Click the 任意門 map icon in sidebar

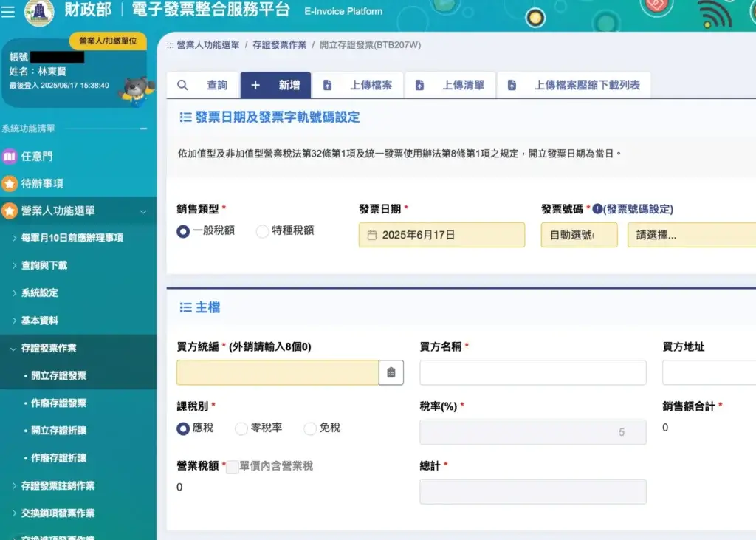[x=10, y=156]
